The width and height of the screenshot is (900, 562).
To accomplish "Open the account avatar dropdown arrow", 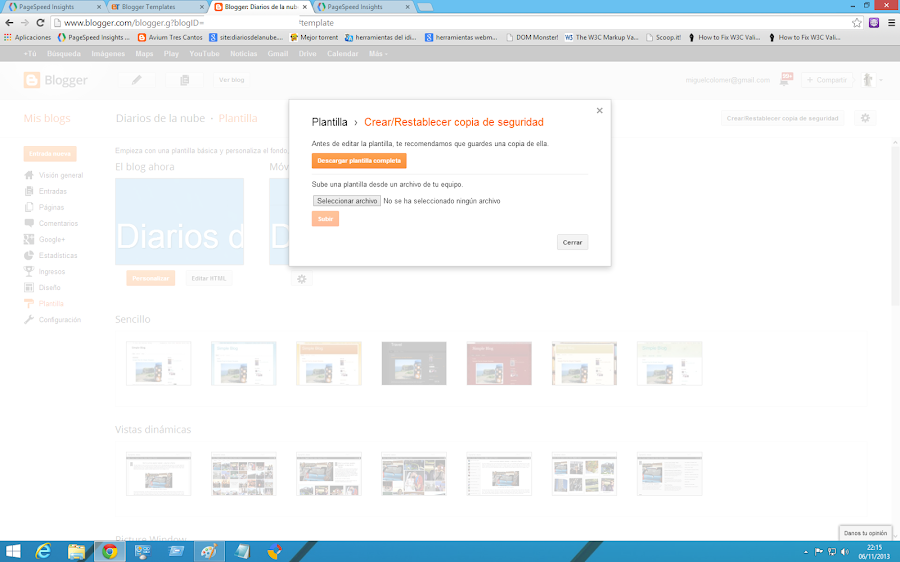I will [881, 80].
